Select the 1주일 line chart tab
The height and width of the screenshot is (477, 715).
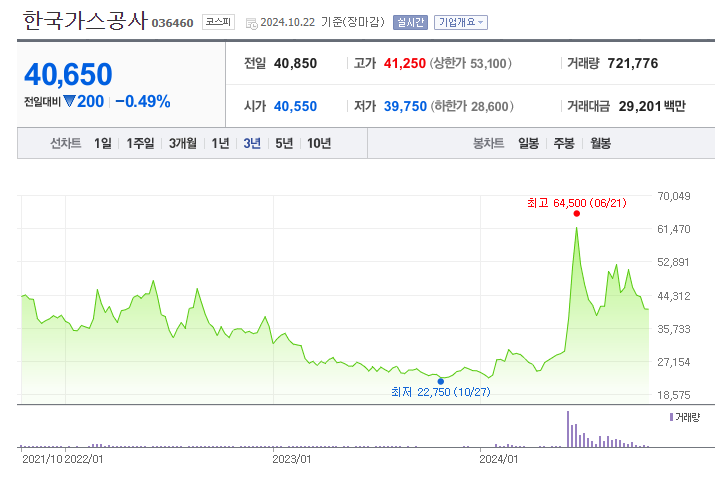(x=140, y=143)
